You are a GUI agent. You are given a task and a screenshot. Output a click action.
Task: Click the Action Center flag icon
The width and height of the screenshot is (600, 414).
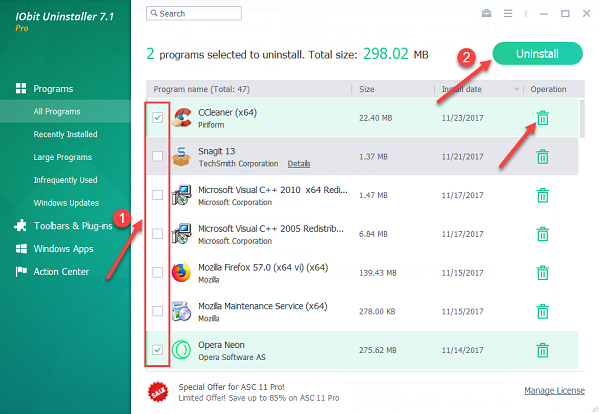(21, 271)
